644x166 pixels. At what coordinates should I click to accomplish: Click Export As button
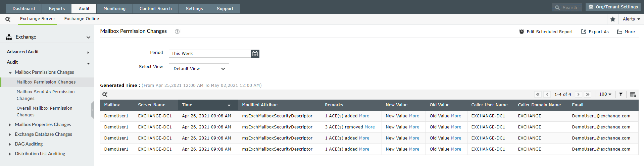click(x=595, y=32)
